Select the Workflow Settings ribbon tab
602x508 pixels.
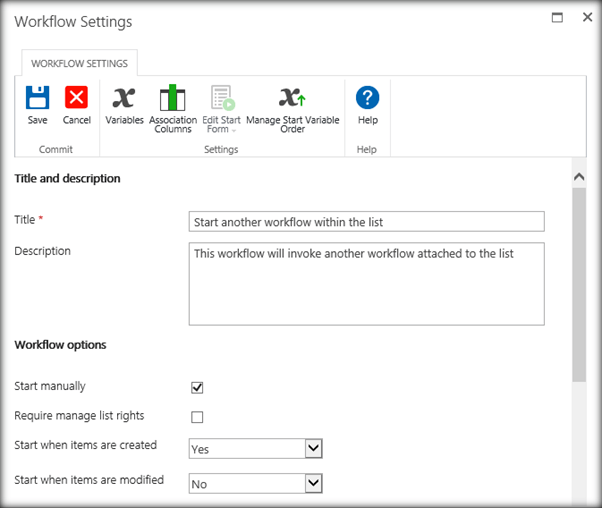(x=79, y=64)
